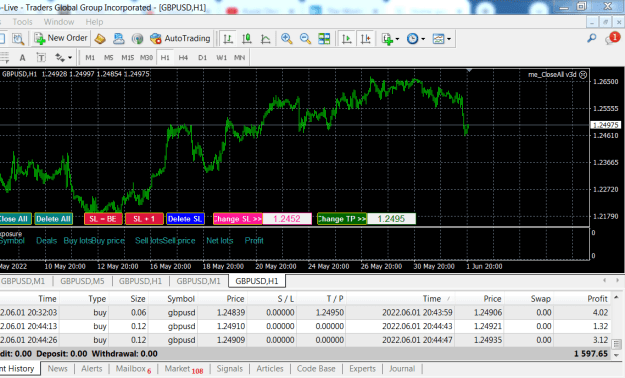
Task: Click the Market Watch magnifier window icon
Action: coord(18,39)
